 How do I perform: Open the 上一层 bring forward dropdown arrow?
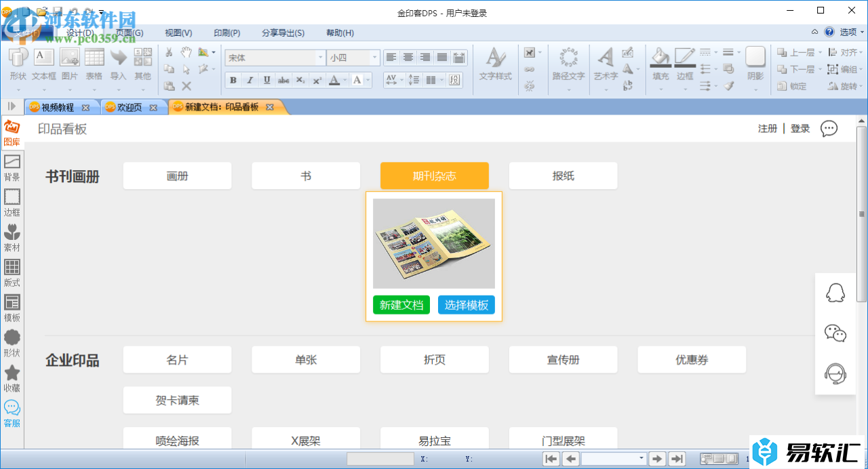coord(820,53)
